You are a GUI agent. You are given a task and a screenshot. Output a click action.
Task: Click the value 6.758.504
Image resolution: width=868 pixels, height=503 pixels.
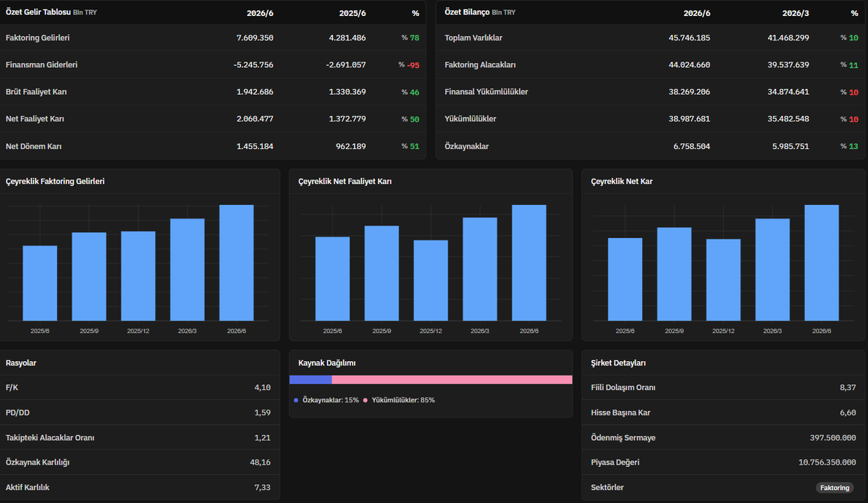[x=691, y=147]
